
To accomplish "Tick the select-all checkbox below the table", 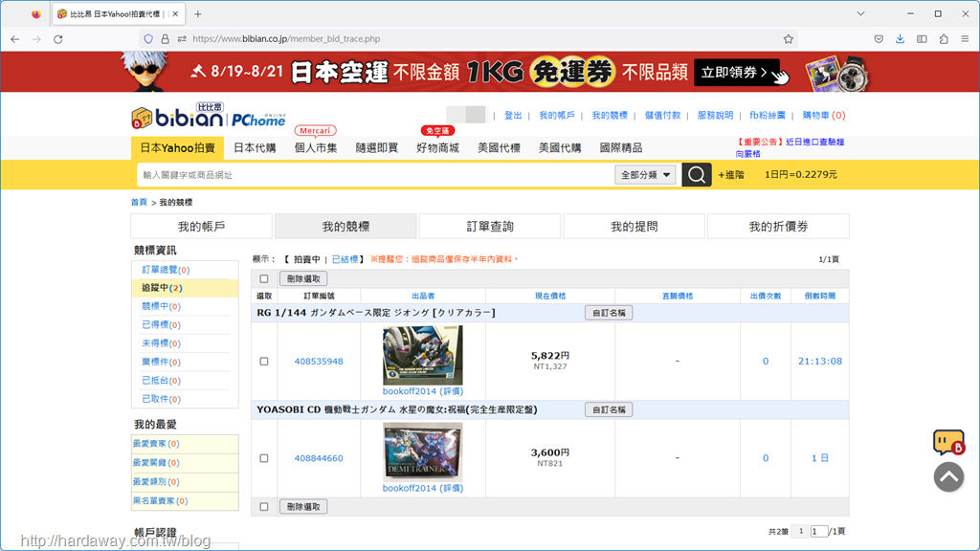I will [264, 507].
